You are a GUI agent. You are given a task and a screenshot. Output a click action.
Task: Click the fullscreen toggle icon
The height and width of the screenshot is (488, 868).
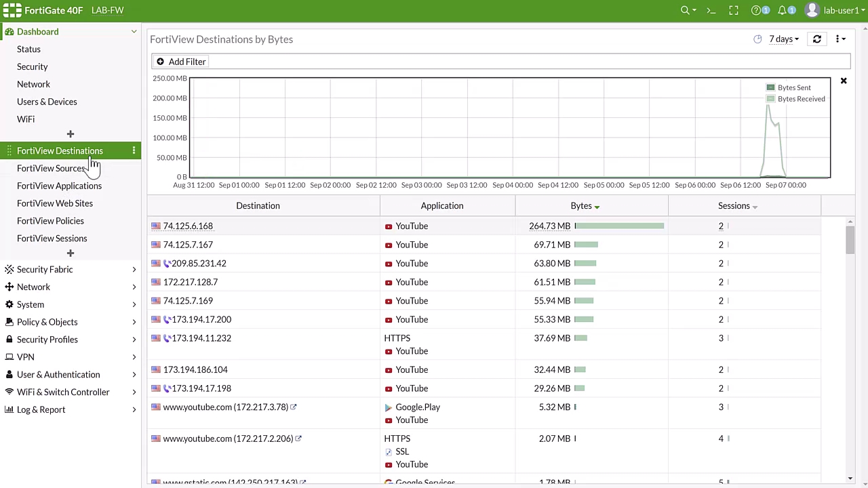coord(733,10)
